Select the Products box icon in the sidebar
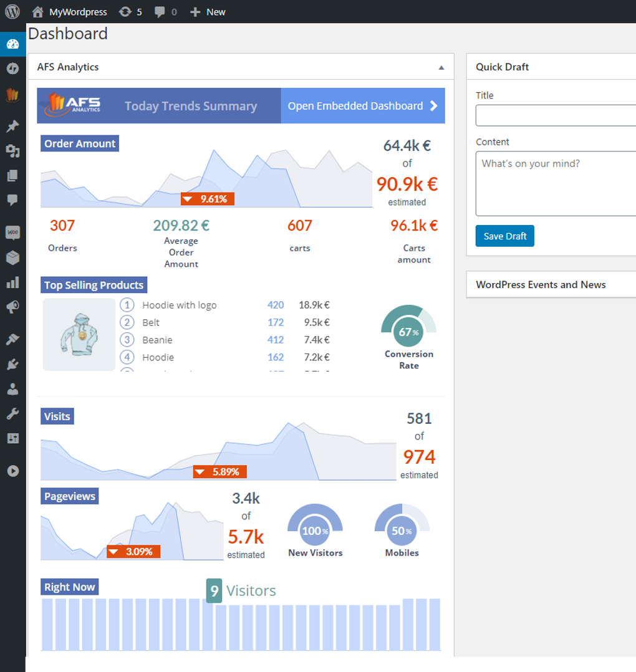The height and width of the screenshot is (672, 636). (12, 257)
